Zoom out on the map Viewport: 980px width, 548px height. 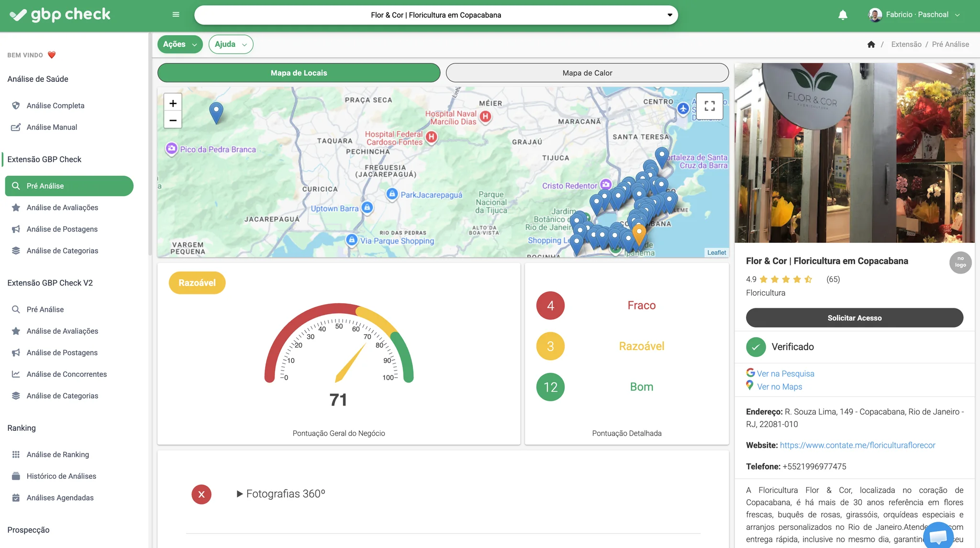[173, 120]
